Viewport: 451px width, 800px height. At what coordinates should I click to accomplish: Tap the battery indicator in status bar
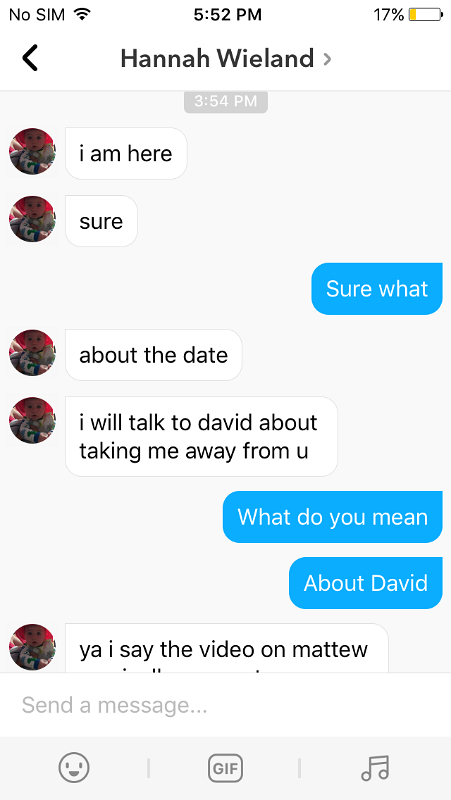[425, 15]
